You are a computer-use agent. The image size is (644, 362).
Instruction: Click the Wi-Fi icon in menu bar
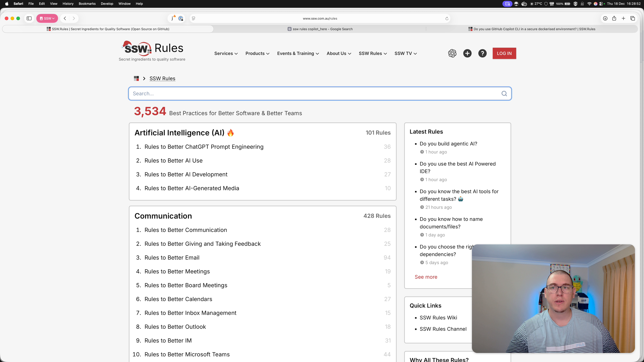tap(589, 4)
